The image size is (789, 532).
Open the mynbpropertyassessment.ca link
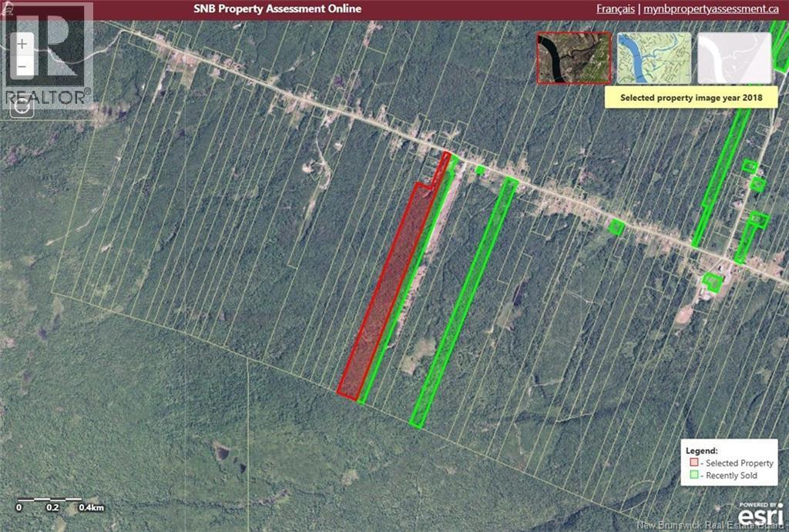710,9
